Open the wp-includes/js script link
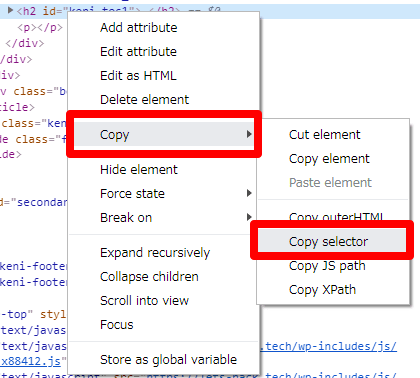Screen dimensions: 420x378 pos(328,347)
